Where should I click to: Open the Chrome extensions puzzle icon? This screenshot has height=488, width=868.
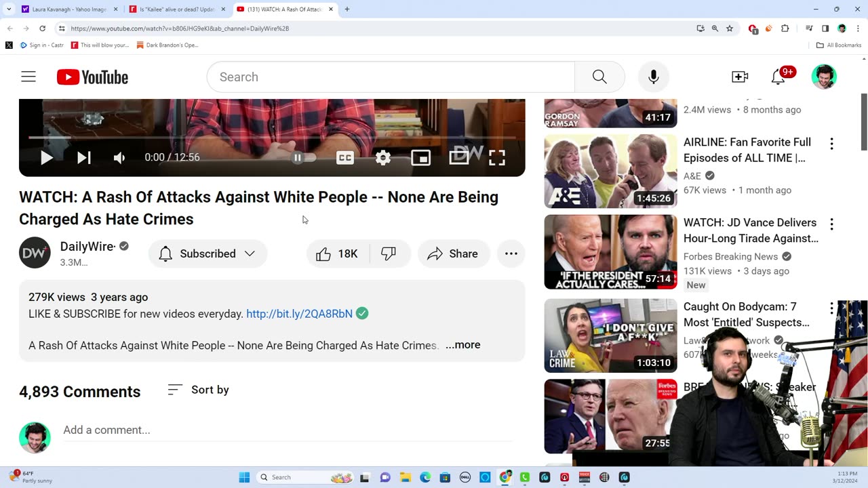tap(785, 28)
